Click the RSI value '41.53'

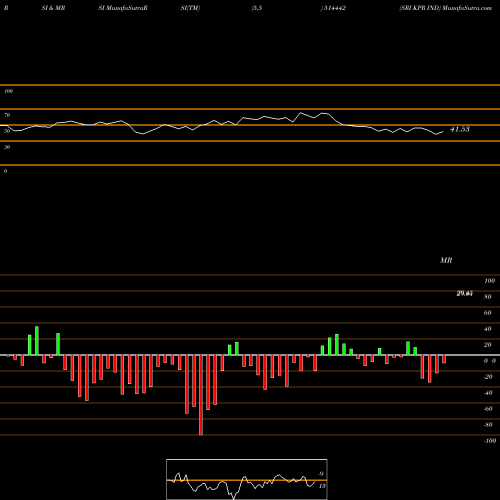460,129
